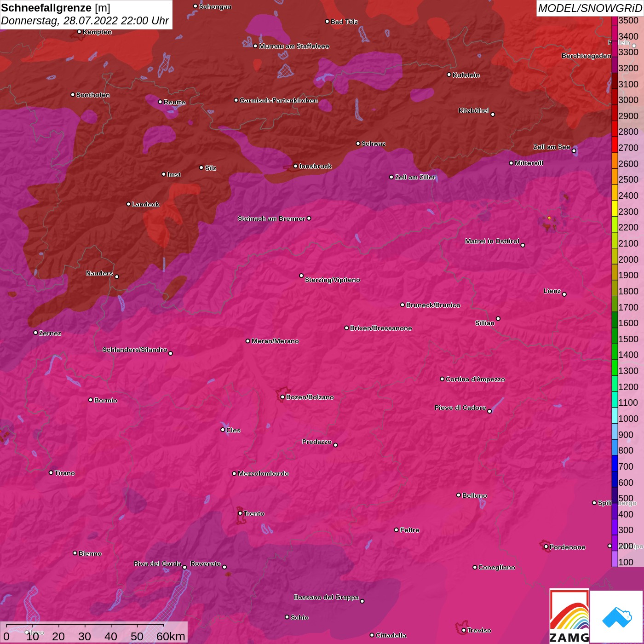This screenshot has width=644, height=644.
Task: Click the date Donnerstag, 28.07.2022 22:00 Uhr
Action: click(x=85, y=21)
